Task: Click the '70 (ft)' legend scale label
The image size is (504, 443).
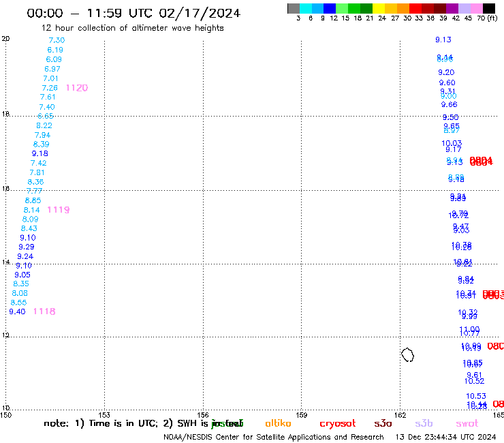Action: (x=487, y=18)
